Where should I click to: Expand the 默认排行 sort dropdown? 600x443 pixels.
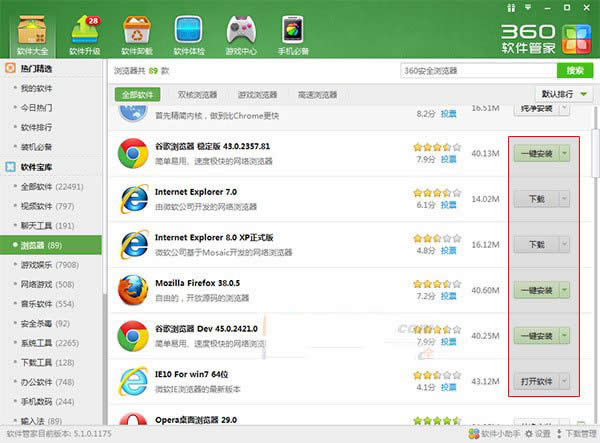click(566, 95)
